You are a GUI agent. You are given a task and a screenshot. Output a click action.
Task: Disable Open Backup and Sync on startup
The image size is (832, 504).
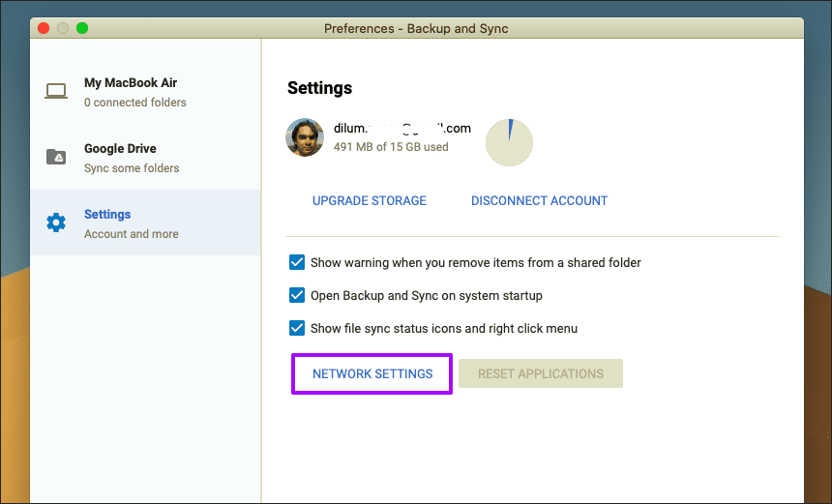click(x=297, y=295)
